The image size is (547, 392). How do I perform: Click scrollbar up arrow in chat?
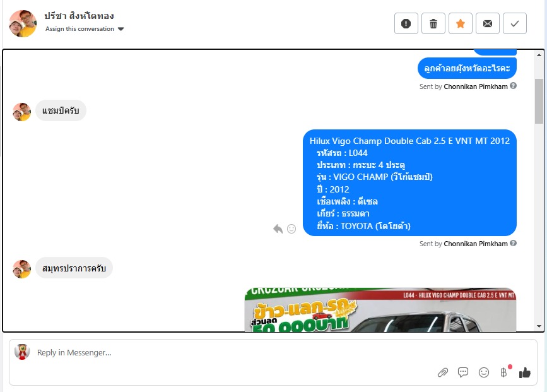(x=539, y=55)
